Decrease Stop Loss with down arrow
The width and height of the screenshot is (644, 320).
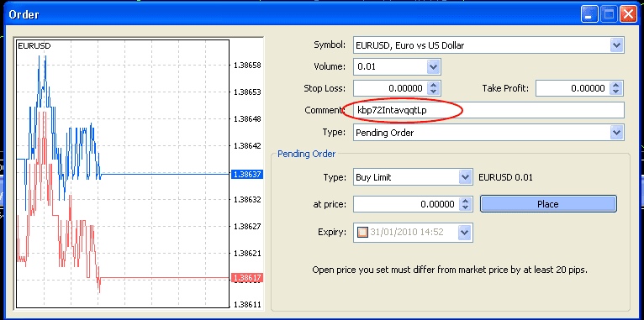(434, 92)
